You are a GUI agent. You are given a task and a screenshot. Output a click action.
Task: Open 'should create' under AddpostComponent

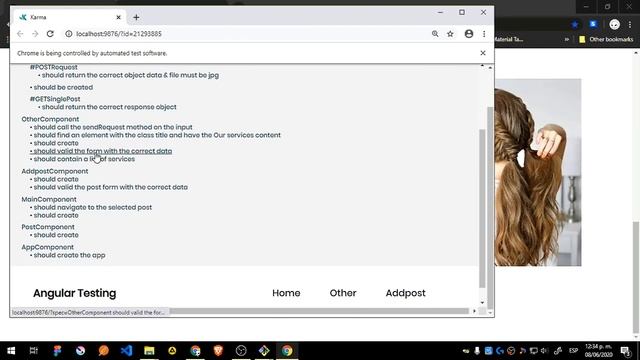click(56, 179)
